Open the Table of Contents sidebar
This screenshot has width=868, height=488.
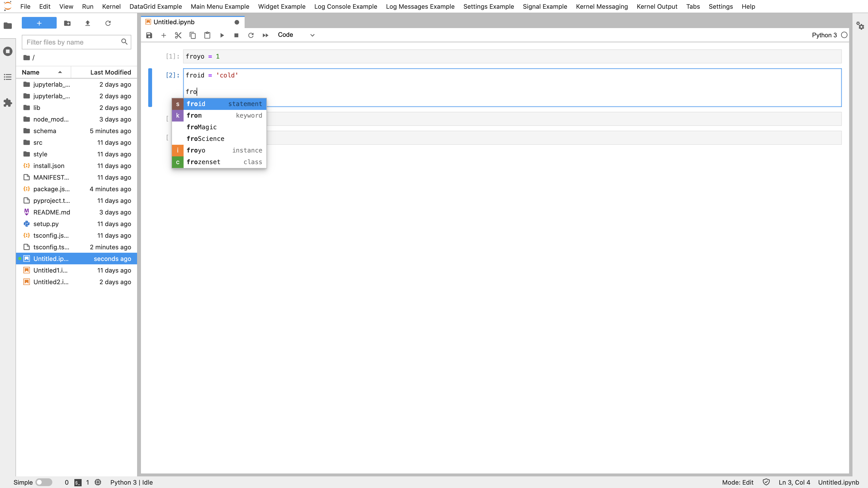point(8,77)
